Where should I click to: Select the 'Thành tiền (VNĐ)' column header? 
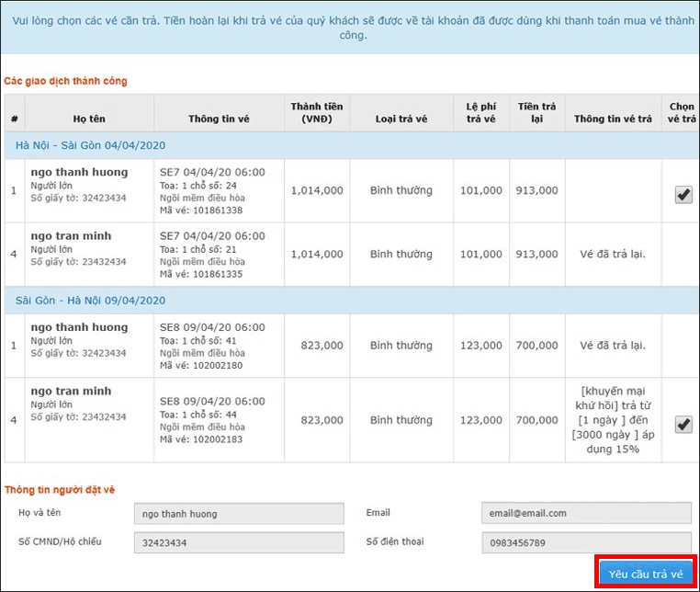[316, 112]
